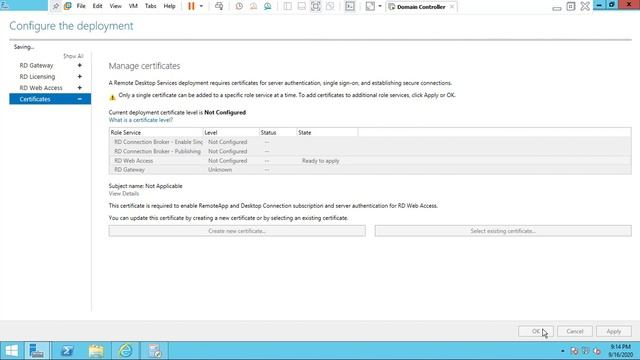Open the snapshot manager icon

[268, 6]
